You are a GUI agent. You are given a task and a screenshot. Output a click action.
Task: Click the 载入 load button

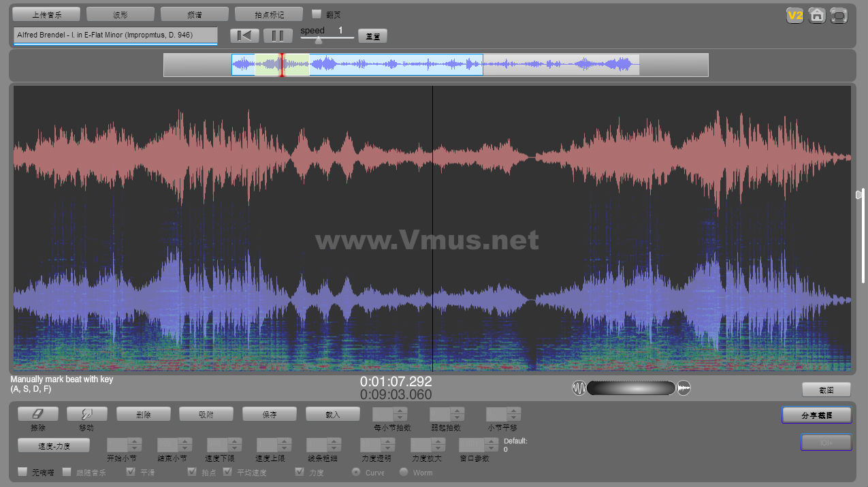333,414
